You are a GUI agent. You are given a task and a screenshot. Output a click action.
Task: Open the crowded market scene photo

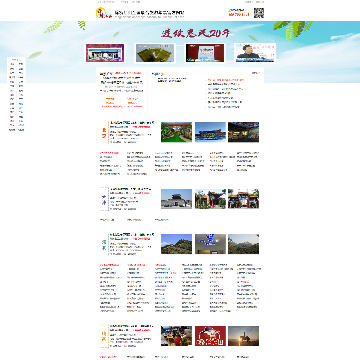pyautogui.click(x=176, y=336)
